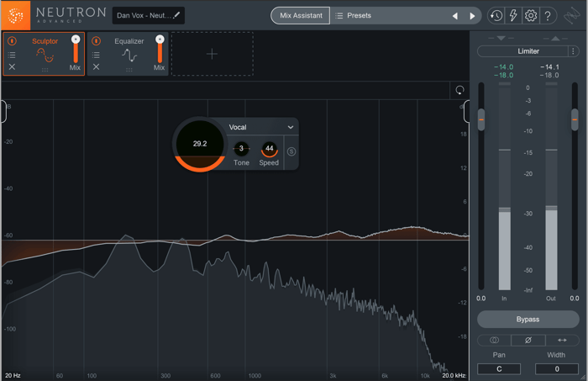Viewport: 588px width, 381px height.
Task: Click the input gain value 0.0
Action: coord(481,299)
